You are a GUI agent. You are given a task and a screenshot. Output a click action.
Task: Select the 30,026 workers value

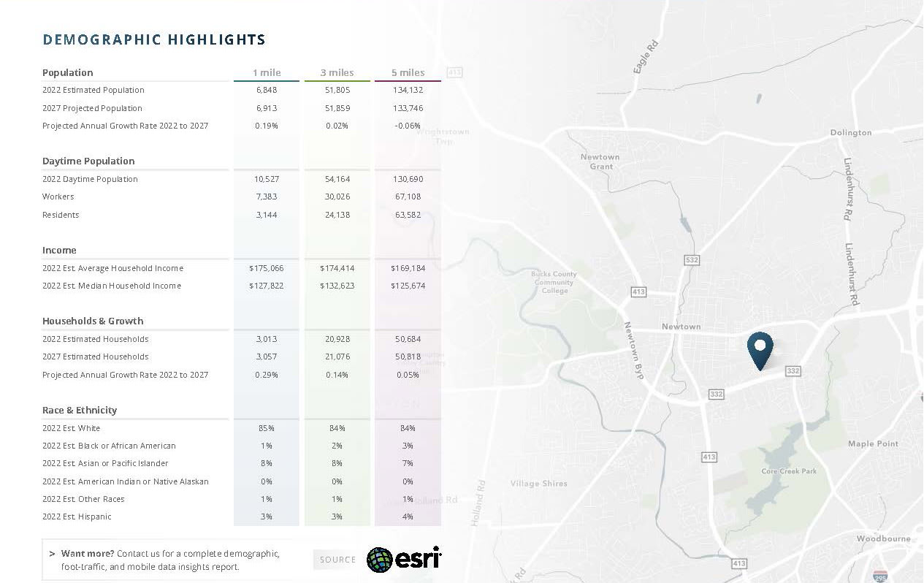pyautogui.click(x=337, y=197)
